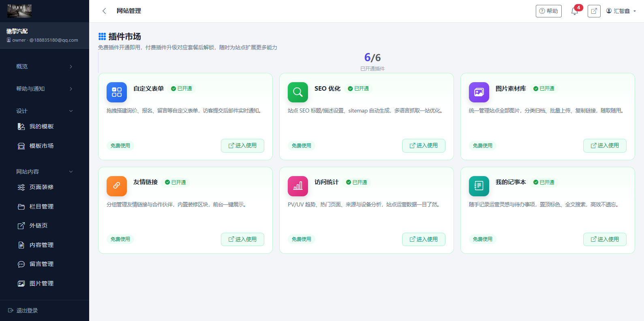644x321 pixels.
Task: Open the notification bell icon
Action: pyautogui.click(x=574, y=11)
